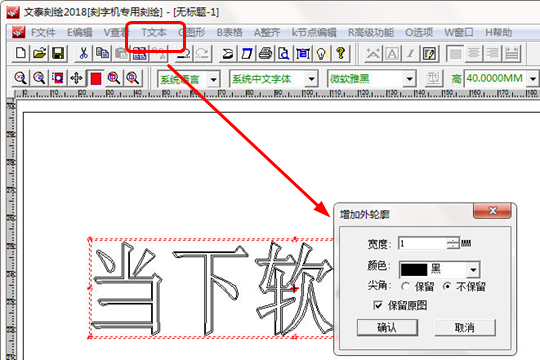Expand the 40.0000MM height dropdown
Viewport: 540px width, 360px height.
[x=532, y=79]
